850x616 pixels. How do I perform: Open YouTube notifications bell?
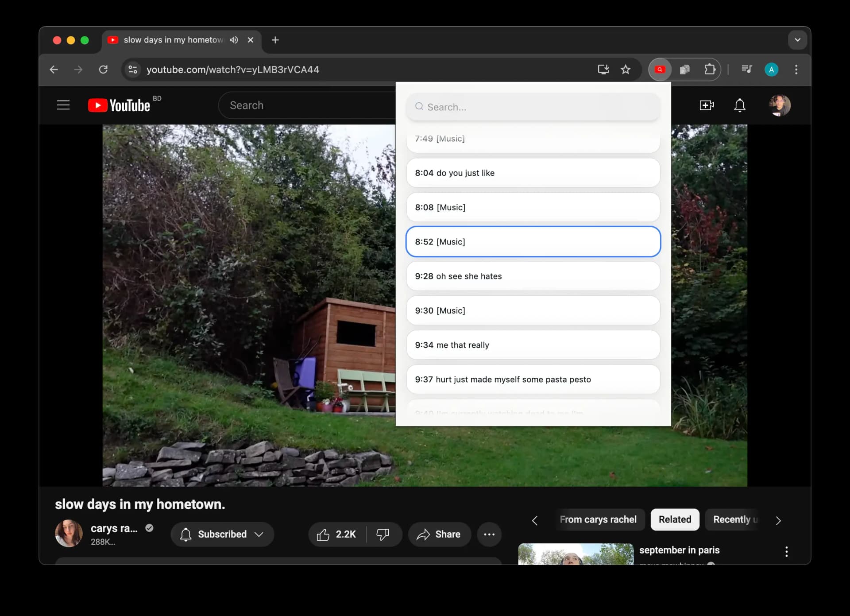pos(739,105)
